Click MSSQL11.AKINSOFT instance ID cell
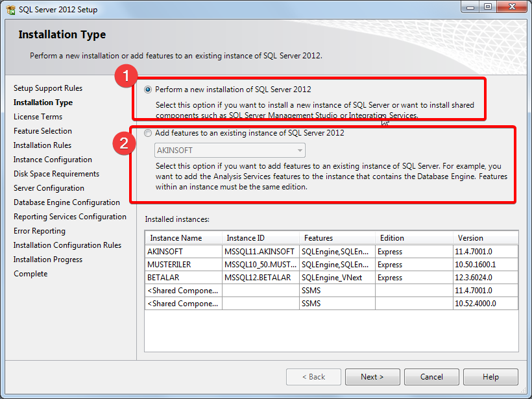 pyautogui.click(x=261, y=252)
